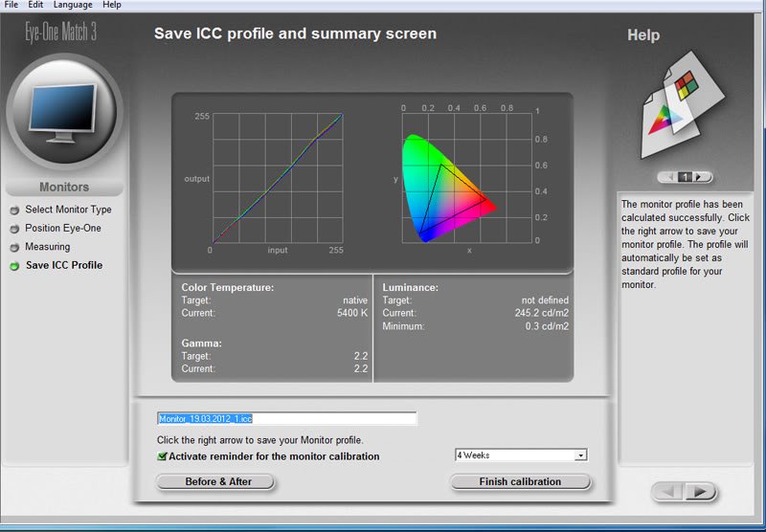This screenshot has height=532, width=766.
Task: Open the File menu
Action: (x=11, y=5)
